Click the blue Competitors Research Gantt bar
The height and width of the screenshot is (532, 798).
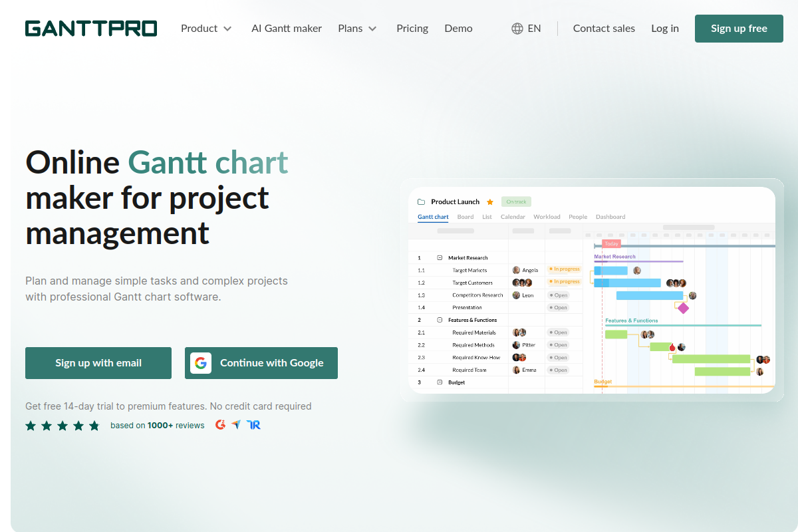click(x=650, y=295)
